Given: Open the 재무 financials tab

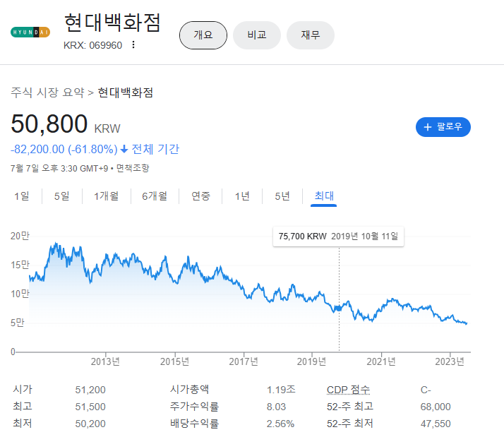Looking at the screenshot, I should coord(311,35).
